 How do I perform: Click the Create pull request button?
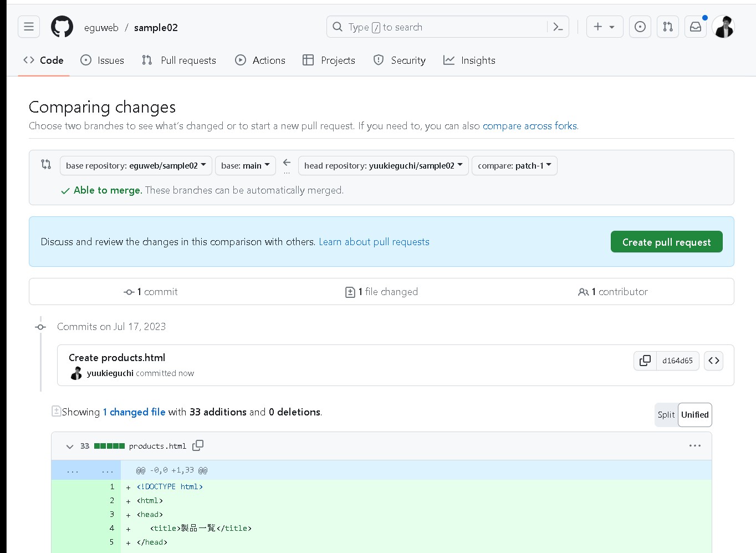click(666, 241)
